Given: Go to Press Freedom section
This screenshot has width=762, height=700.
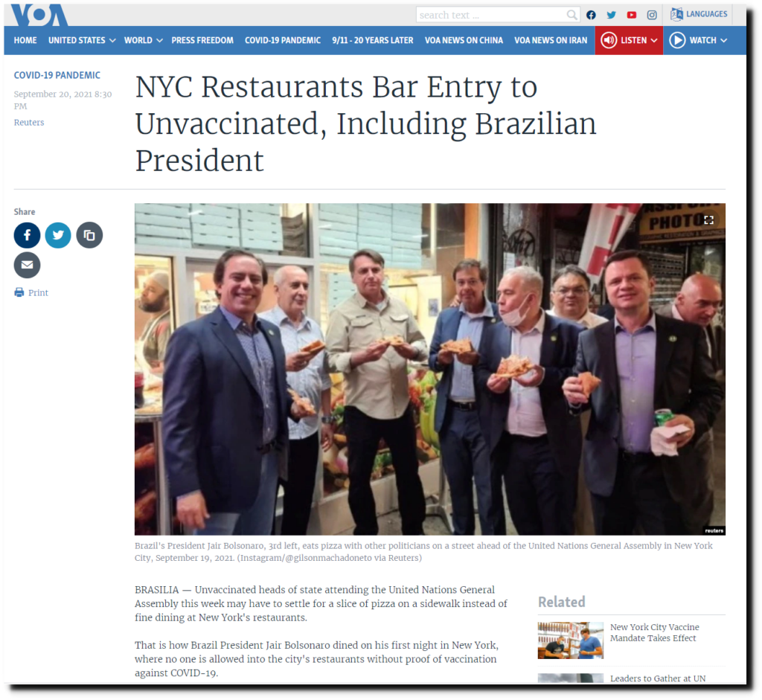Looking at the screenshot, I should coord(202,40).
